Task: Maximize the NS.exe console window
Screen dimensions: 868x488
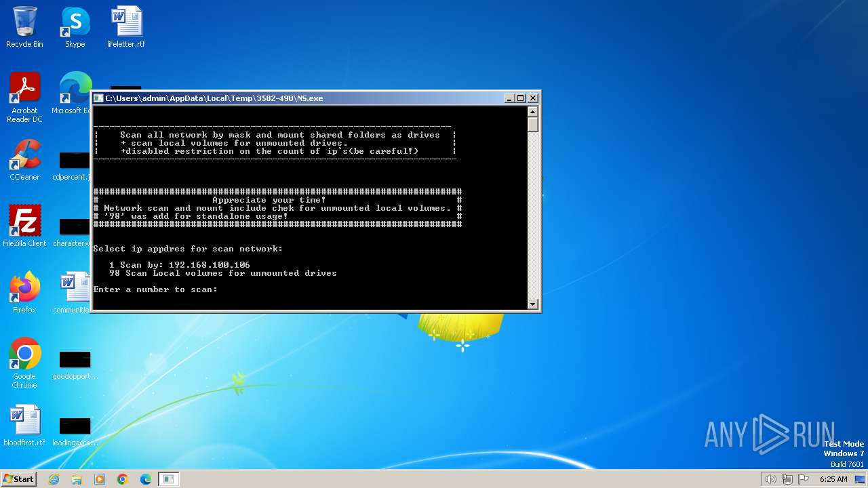Action: pos(521,98)
